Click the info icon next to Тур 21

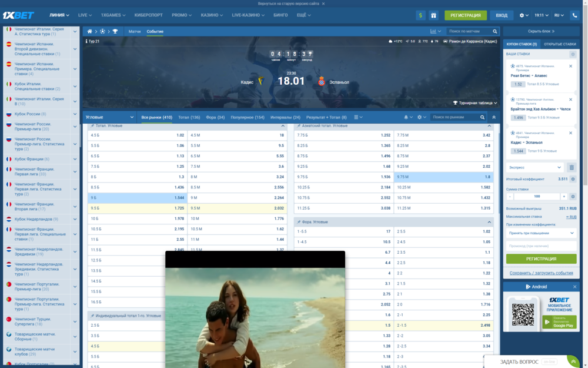coord(86,41)
